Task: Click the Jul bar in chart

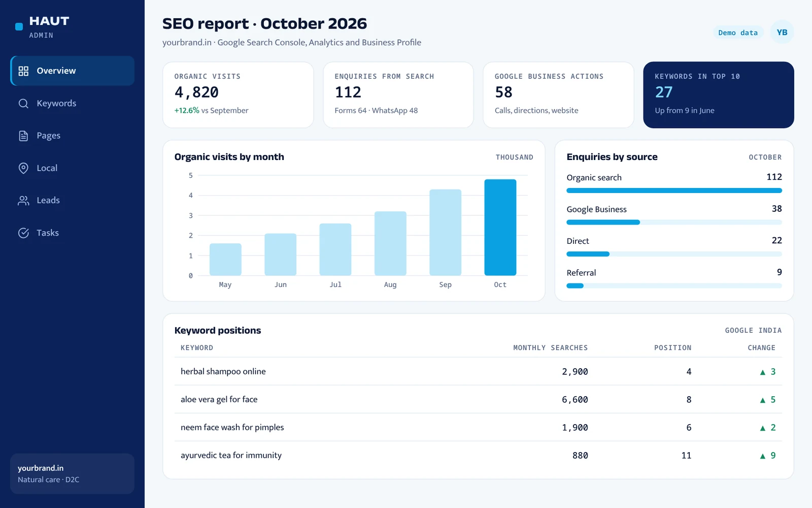Action: [x=335, y=249]
